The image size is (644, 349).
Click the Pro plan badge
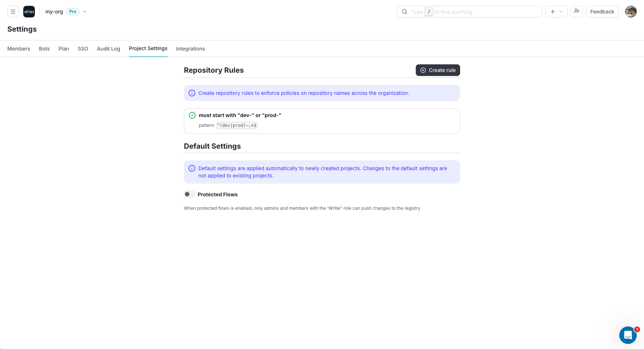click(x=72, y=11)
